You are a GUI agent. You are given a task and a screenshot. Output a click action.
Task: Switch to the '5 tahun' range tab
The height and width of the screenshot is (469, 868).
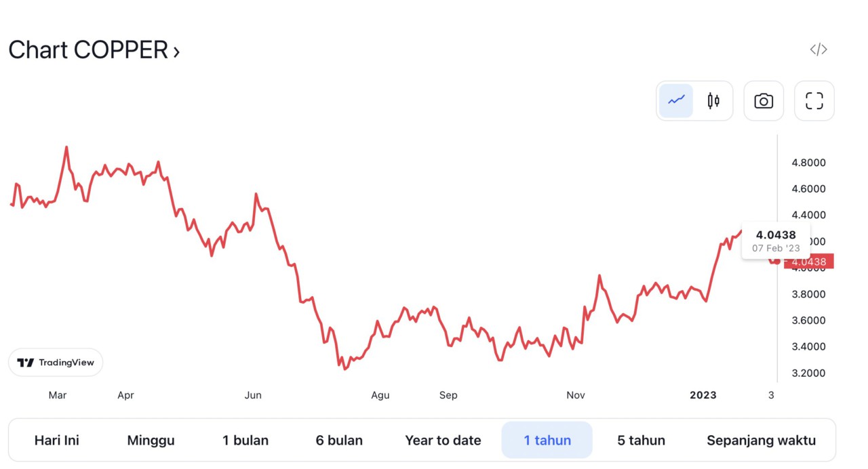(640, 439)
